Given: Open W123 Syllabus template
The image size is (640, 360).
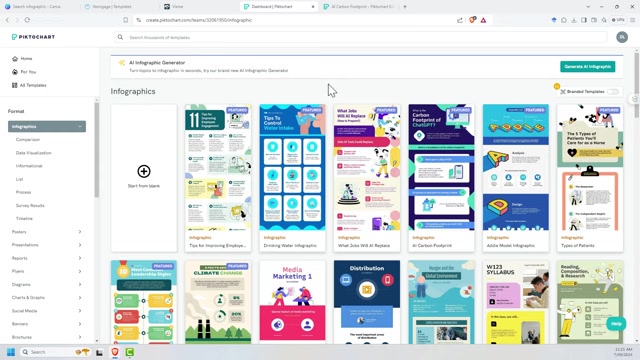Looking at the screenshot, I should (516, 301).
